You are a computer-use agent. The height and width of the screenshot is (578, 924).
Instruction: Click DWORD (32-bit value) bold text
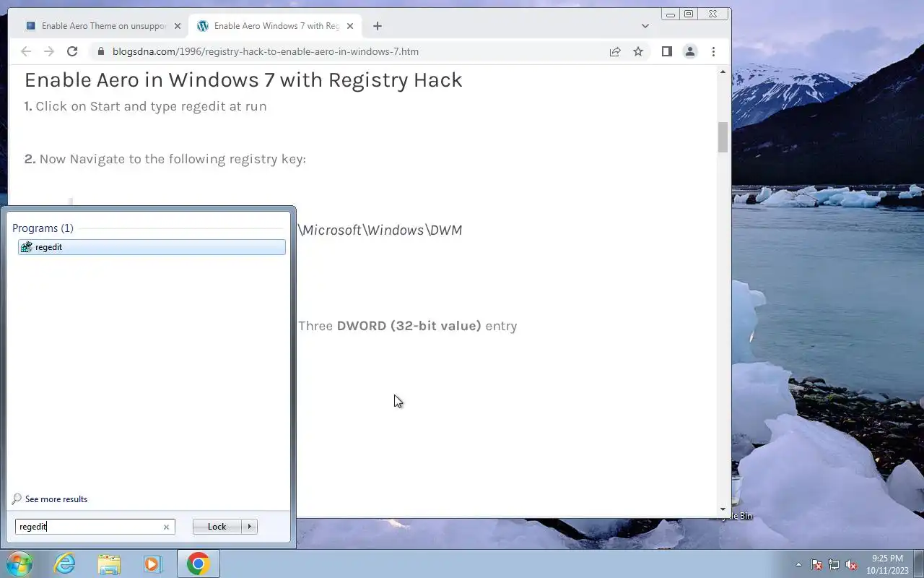409,326
